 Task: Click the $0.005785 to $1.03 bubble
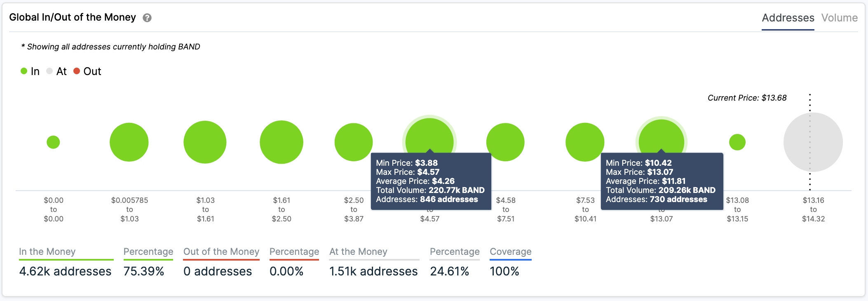coord(129,142)
